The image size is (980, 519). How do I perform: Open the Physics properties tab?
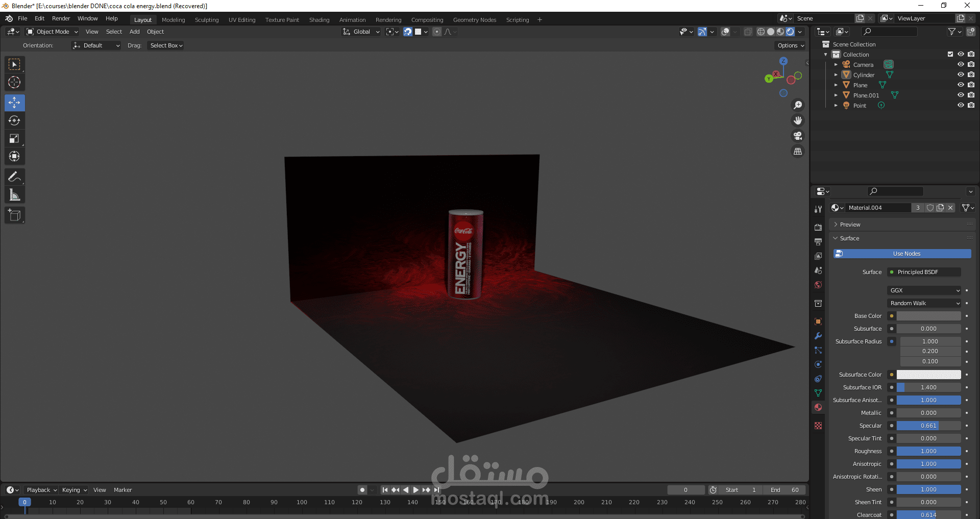pos(818,364)
